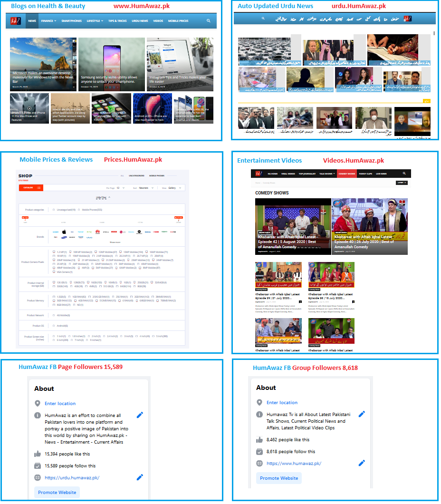This screenshot has height=504, width=441.
Task: Click pencil icon beside www.humawaz.pk link
Action: (x=362, y=463)
